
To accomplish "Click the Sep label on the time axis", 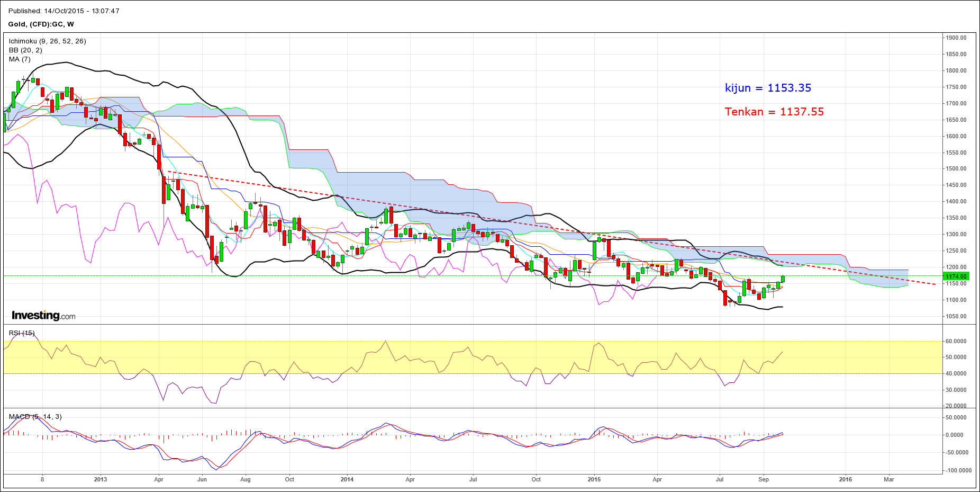I will pyautogui.click(x=764, y=479).
